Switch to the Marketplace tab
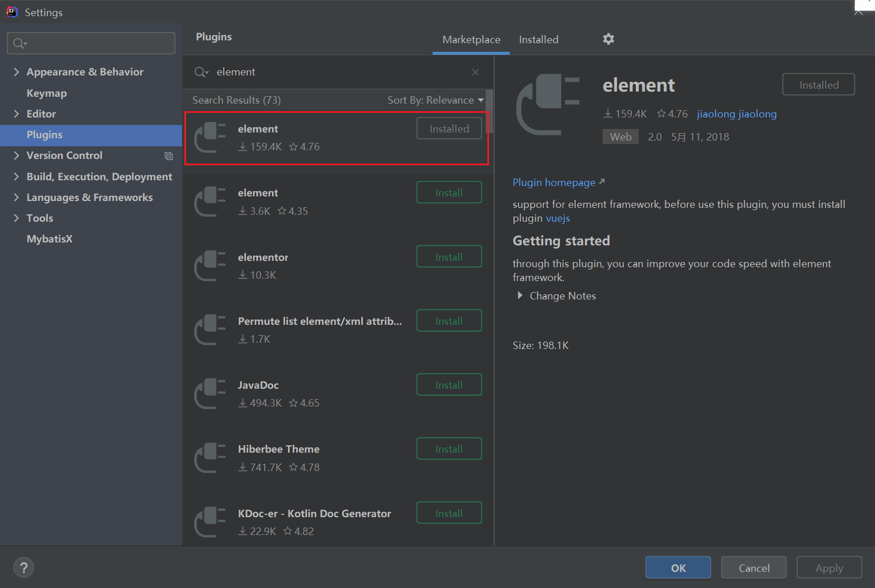 pos(471,40)
